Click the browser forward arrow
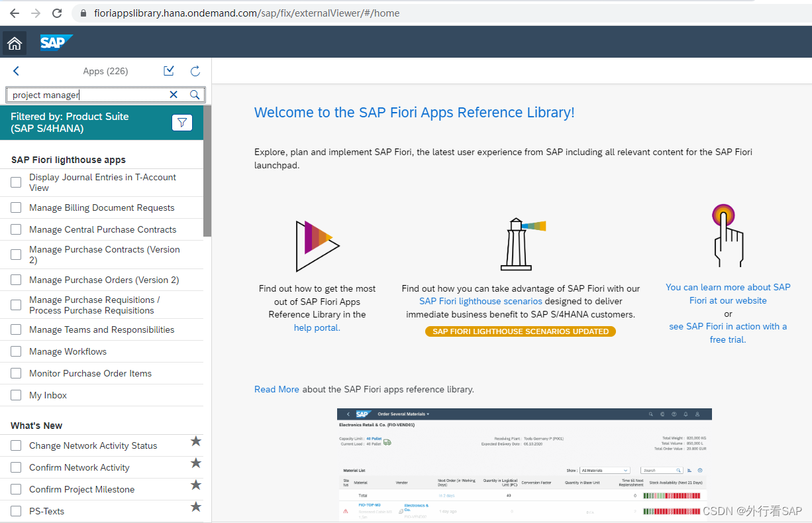Viewport: 812px width, 523px height. (36, 13)
